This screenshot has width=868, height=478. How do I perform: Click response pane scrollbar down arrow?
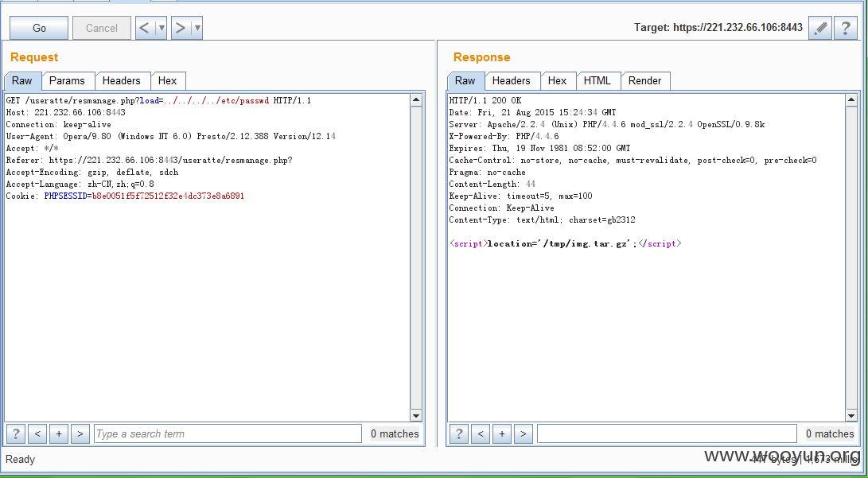tap(851, 415)
